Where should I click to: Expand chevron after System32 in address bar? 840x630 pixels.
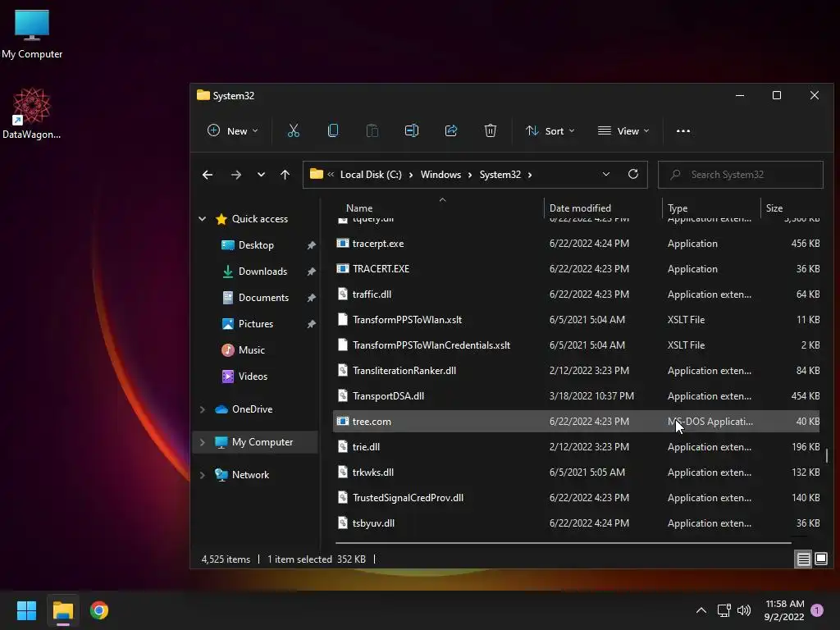530,175
